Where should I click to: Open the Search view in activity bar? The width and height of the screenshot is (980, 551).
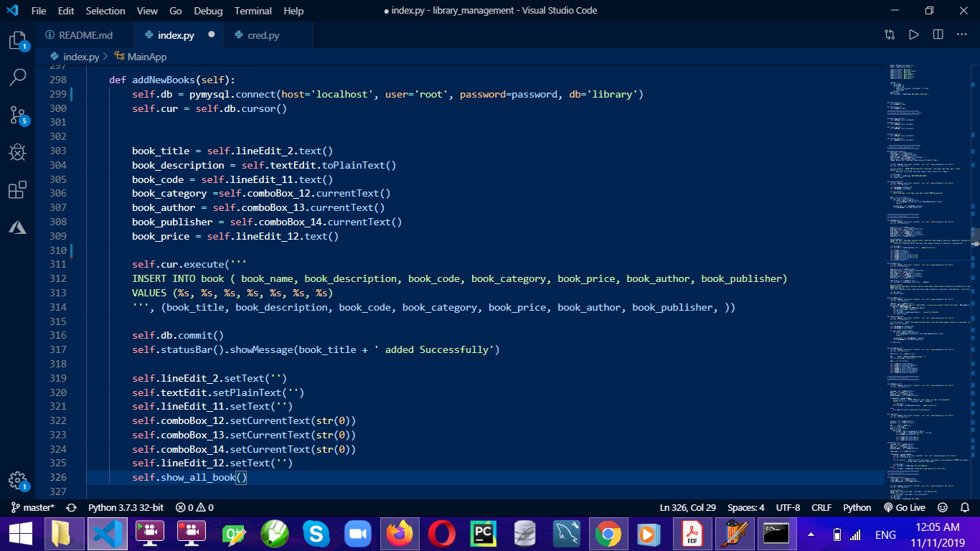17,77
